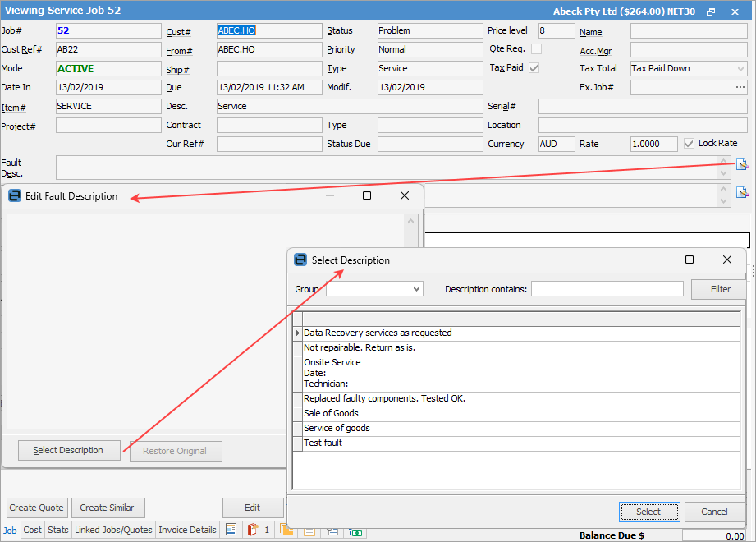The image size is (756, 542).
Task: Click the Fault Desc. edit icon
Action: (742, 165)
